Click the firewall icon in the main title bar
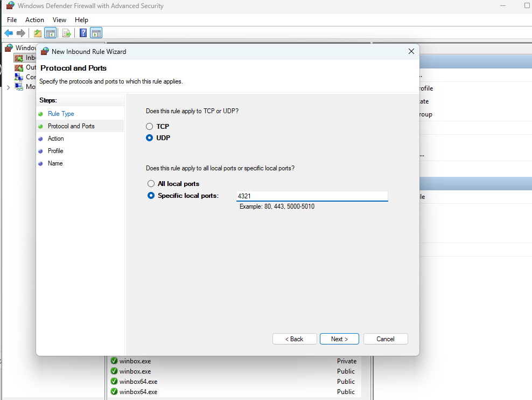Screen dimensions: 532x400 click(11, 5)
